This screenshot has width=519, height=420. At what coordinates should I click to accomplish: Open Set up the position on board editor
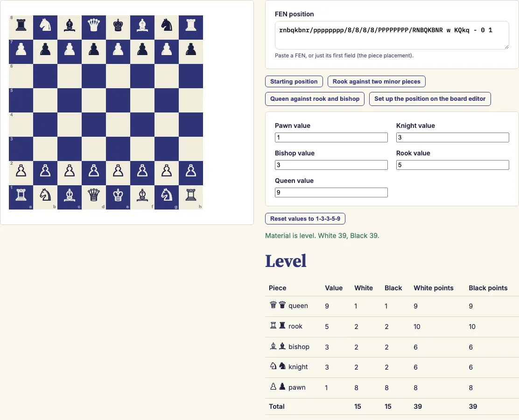tap(430, 98)
